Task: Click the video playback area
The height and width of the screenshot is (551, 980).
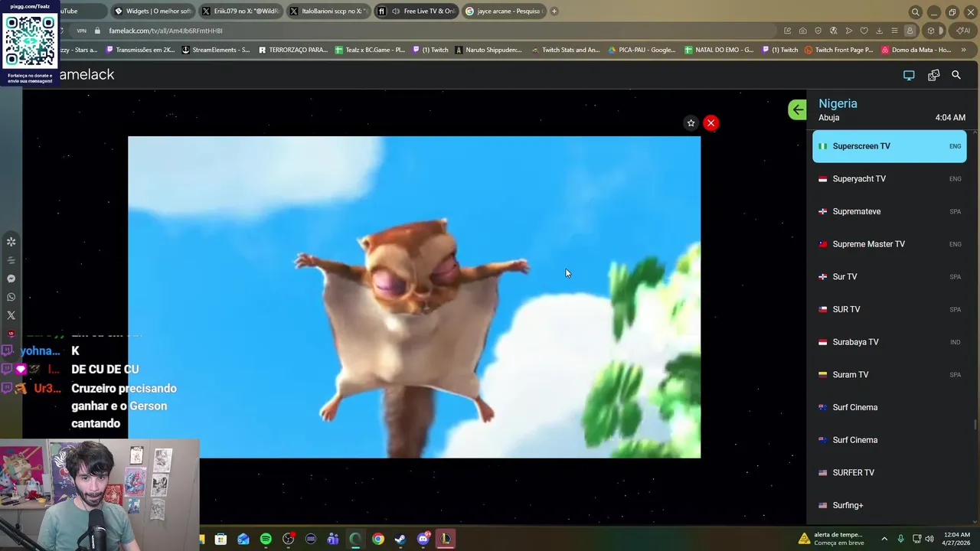Action: click(414, 297)
